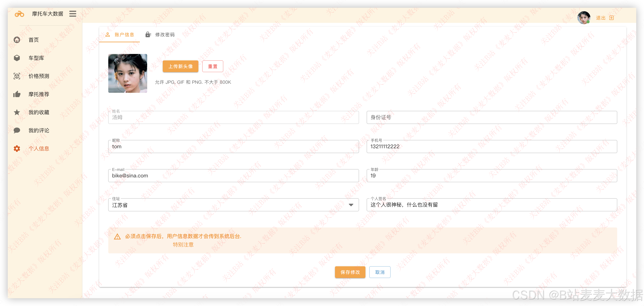Open 车型库 via its cube icon
644x306 pixels.
click(x=17, y=58)
